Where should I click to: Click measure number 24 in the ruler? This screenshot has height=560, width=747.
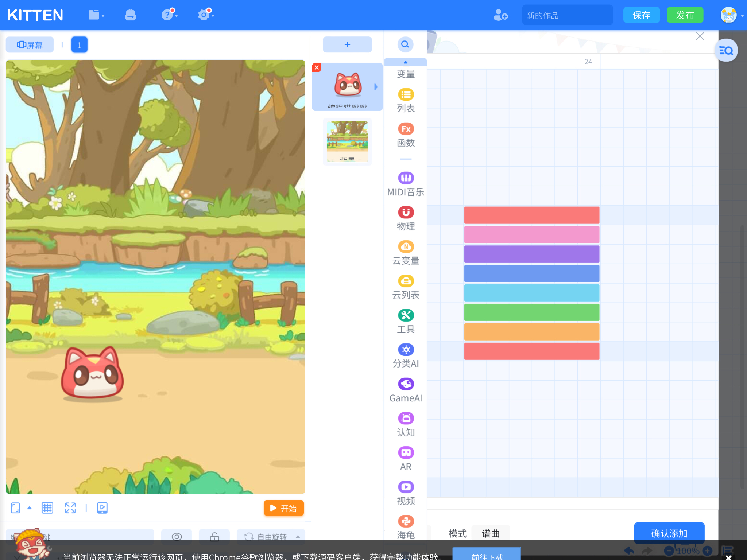588,62
